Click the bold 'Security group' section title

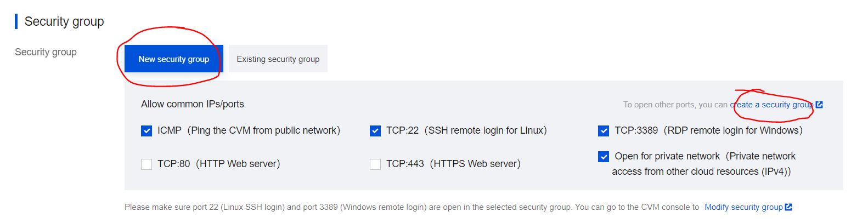64,21
